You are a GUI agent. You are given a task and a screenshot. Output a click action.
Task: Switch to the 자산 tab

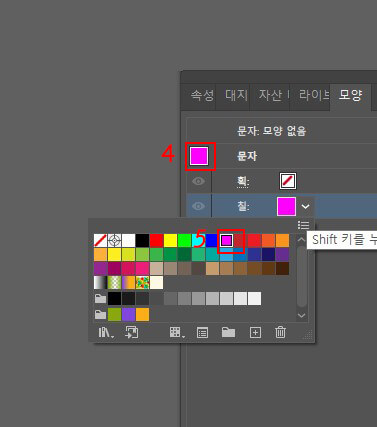click(x=270, y=95)
